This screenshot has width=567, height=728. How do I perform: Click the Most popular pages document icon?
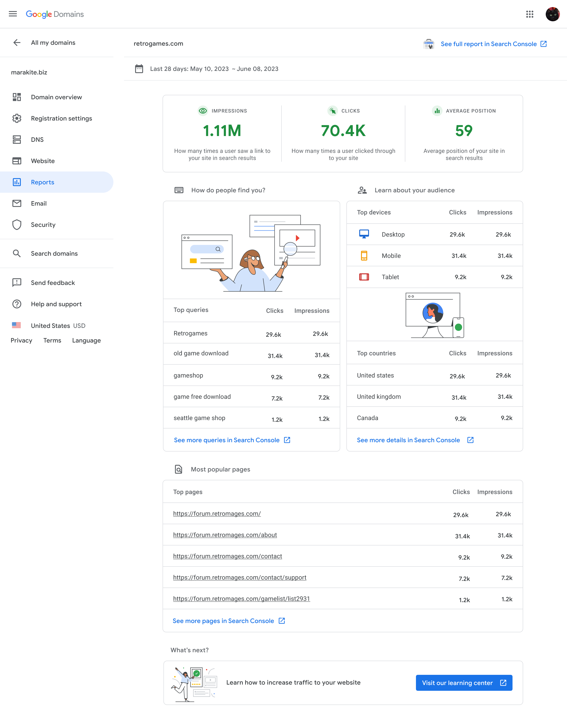(x=179, y=469)
